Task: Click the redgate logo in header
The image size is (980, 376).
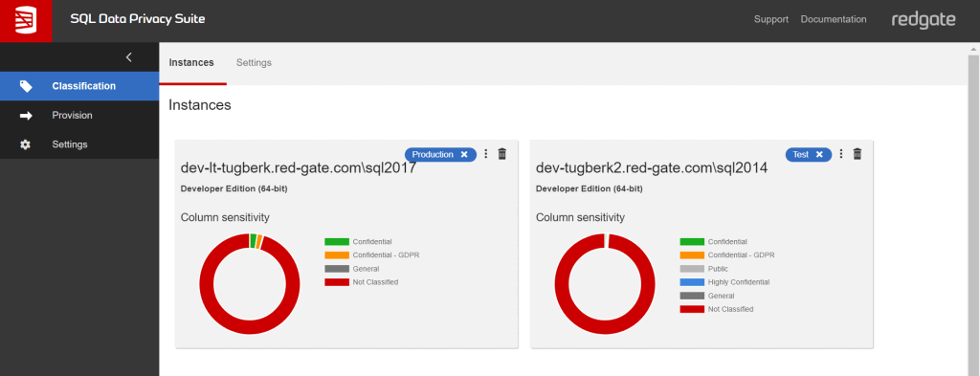Action: pos(924,20)
